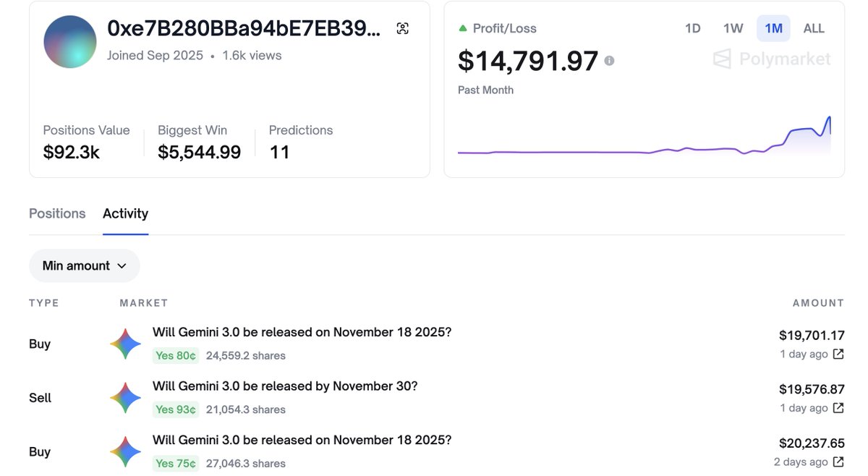Click the info icon next to $14,791.97
This screenshot has height=476, width=868.
(x=609, y=61)
